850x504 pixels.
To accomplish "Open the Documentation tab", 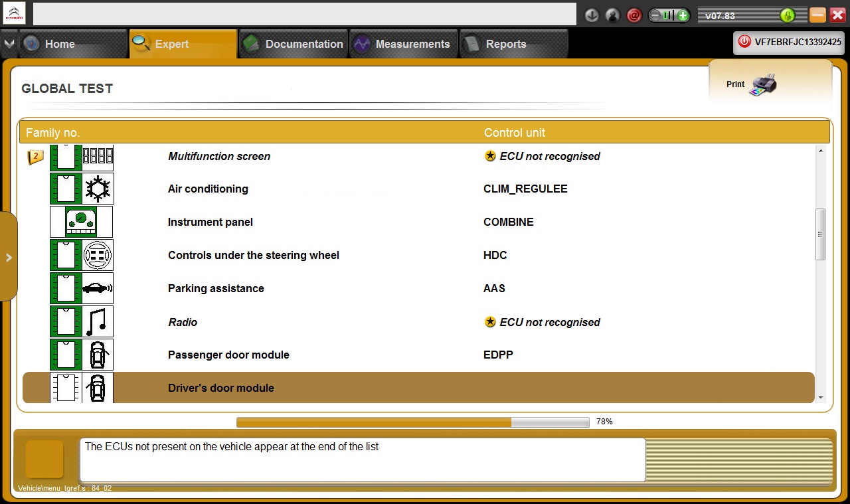I will pos(293,44).
